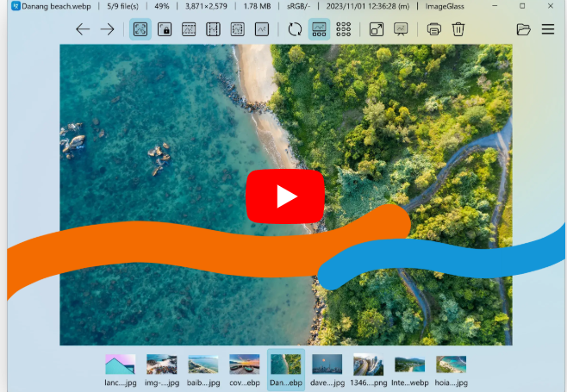Open window fit or fullscreen mode icon
Screen dimensions: 567x392
point(377,29)
